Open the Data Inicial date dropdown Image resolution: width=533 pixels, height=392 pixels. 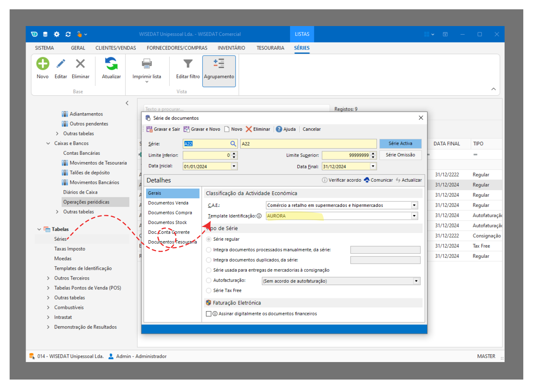coord(234,166)
